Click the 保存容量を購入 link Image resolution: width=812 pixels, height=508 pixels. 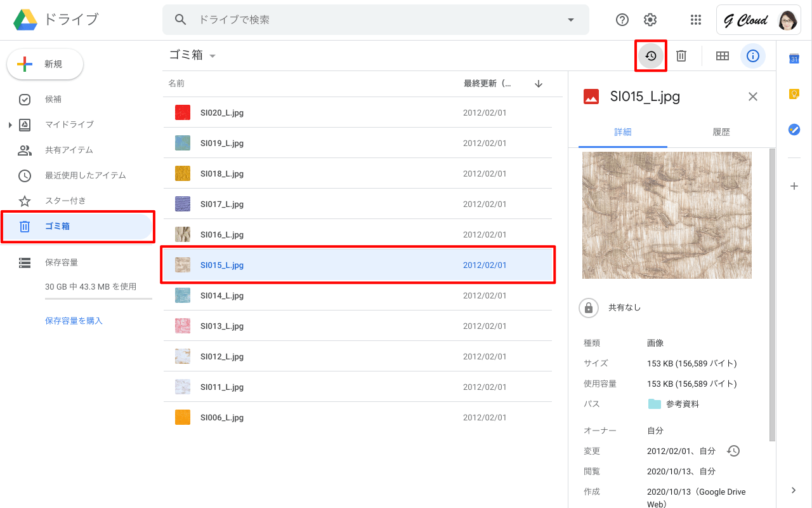tap(74, 321)
